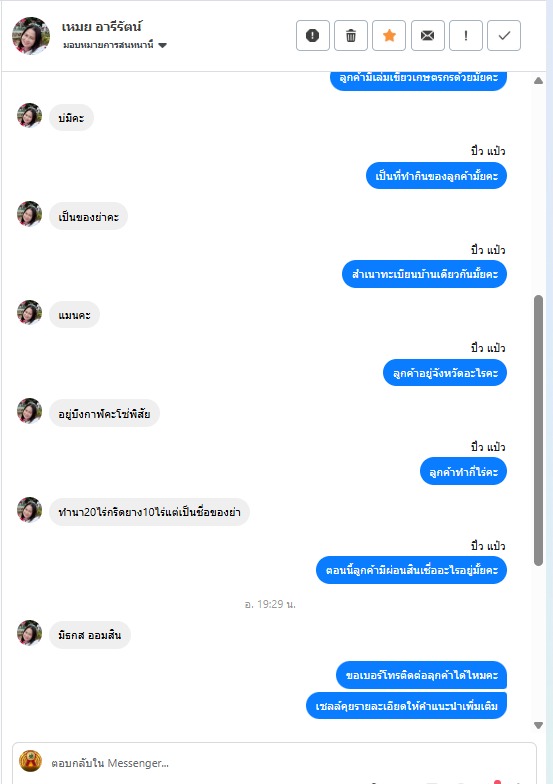
Task: Open เหมย อารีรัตน์ profile picture in header
Action: click(31, 36)
